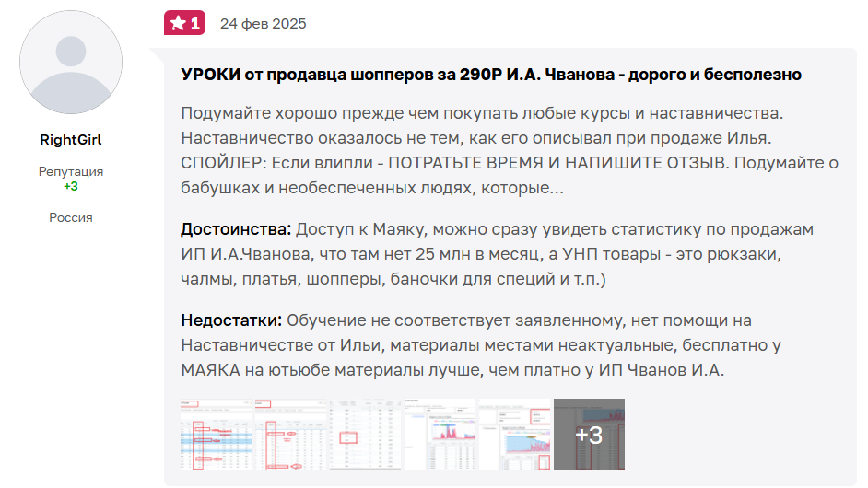Select the Репутация label
This screenshot has height=488, width=868.
pyautogui.click(x=71, y=171)
